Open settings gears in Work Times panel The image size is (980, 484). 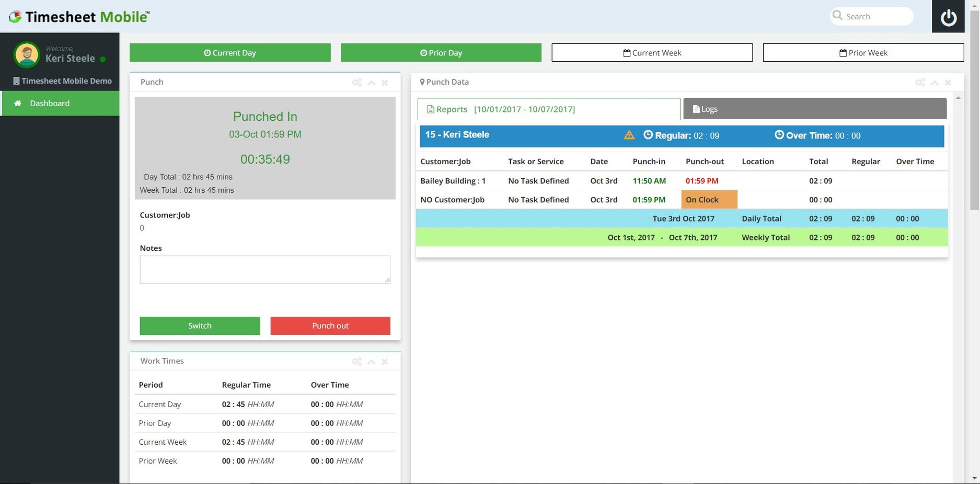pos(357,362)
